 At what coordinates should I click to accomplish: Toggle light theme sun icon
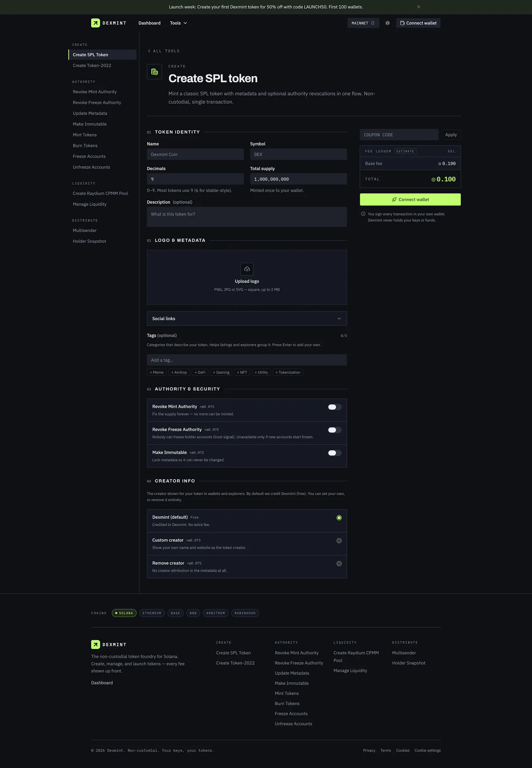point(387,23)
